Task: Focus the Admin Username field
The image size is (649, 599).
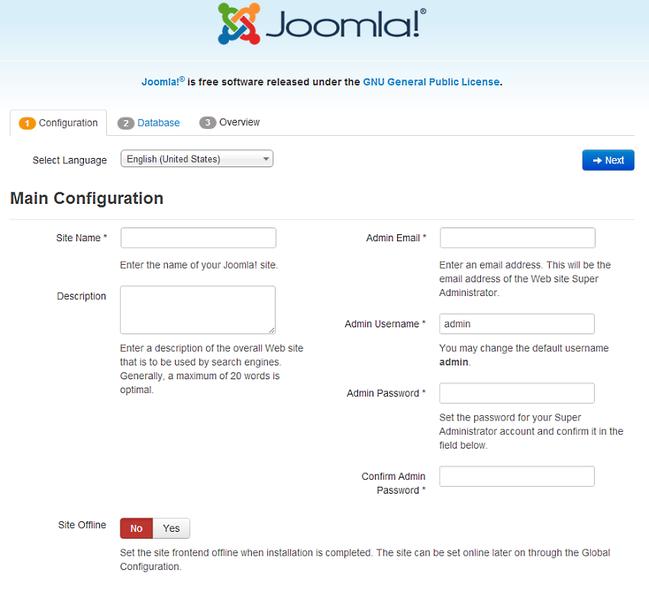Action: pos(517,324)
